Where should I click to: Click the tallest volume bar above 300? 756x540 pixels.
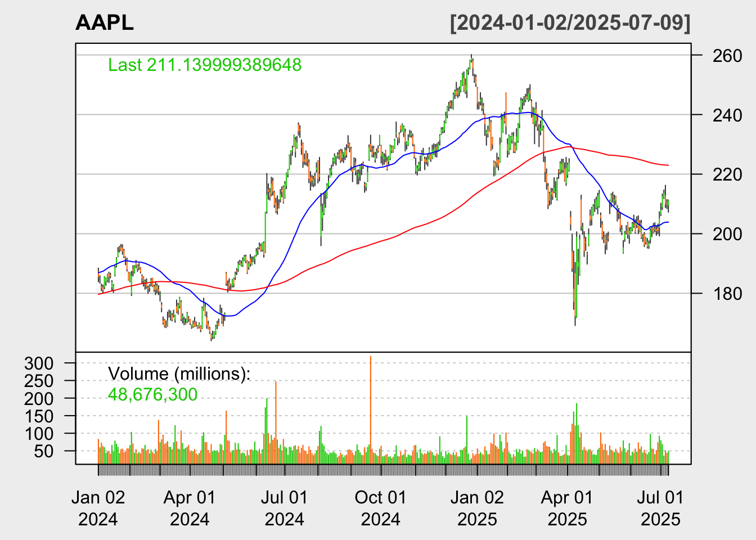pos(371,409)
